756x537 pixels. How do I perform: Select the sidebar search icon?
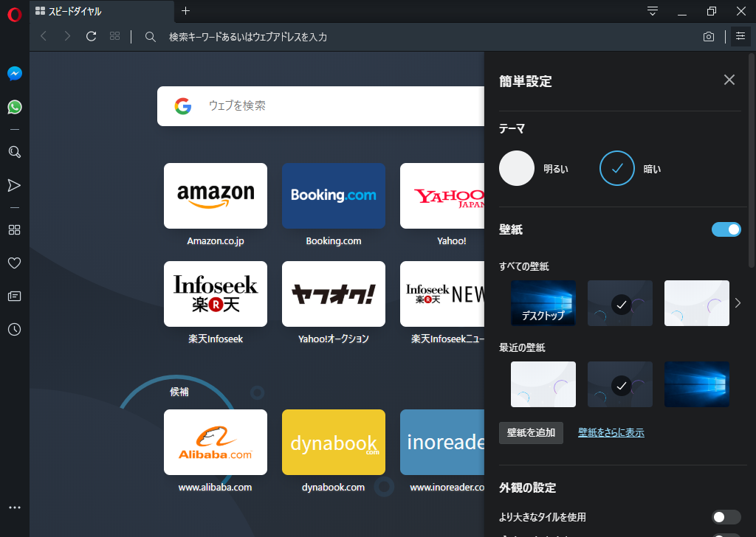coord(14,152)
